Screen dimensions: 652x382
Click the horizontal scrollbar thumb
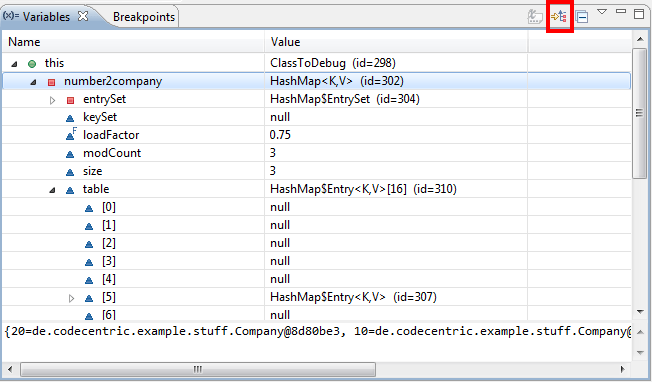pyautogui.click(x=198, y=369)
